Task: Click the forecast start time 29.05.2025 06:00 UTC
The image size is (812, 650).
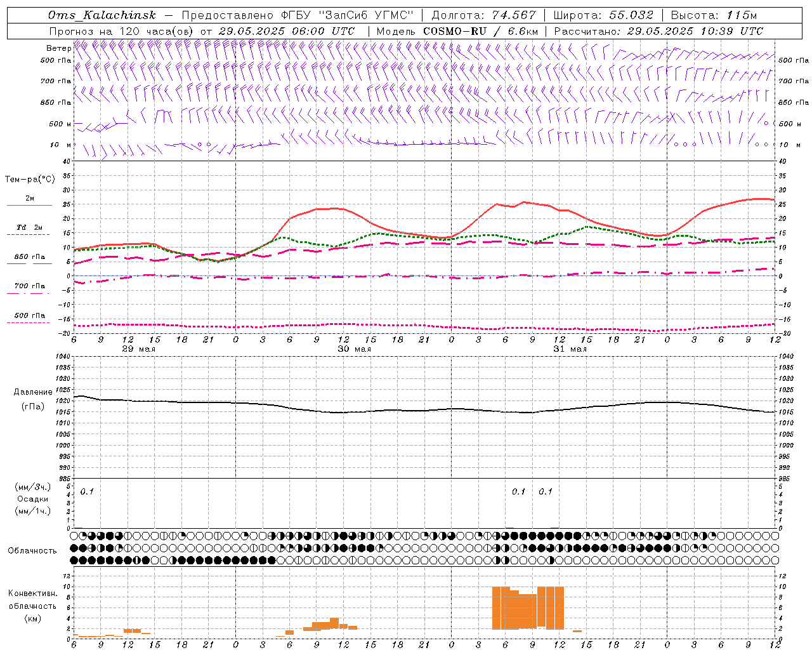Action: 287,31
